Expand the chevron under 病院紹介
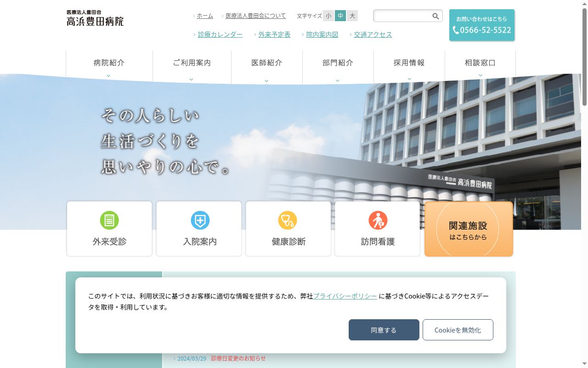The height and width of the screenshot is (368, 588). click(108, 76)
